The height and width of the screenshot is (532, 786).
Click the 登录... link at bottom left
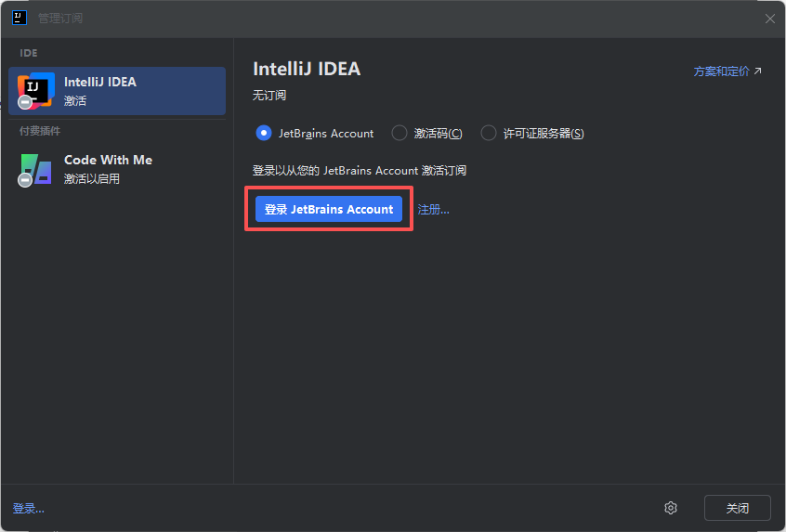[x=29, y=509]
